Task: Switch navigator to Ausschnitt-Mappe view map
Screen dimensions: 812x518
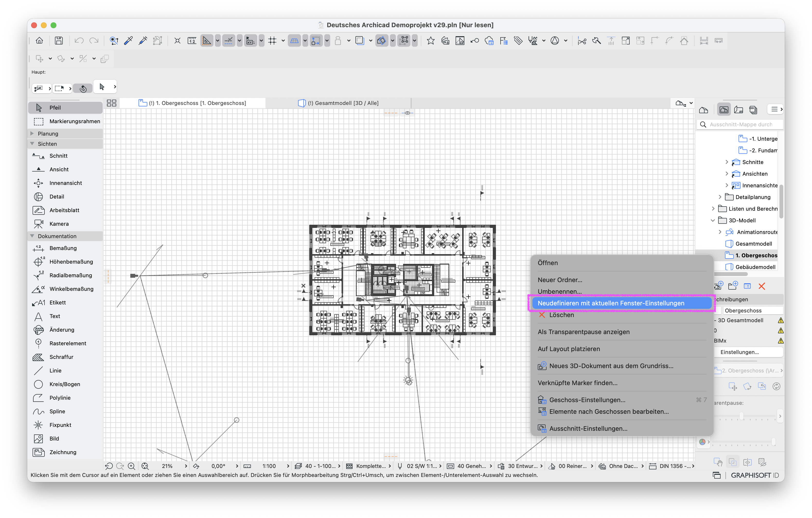Action: (724, 110)
